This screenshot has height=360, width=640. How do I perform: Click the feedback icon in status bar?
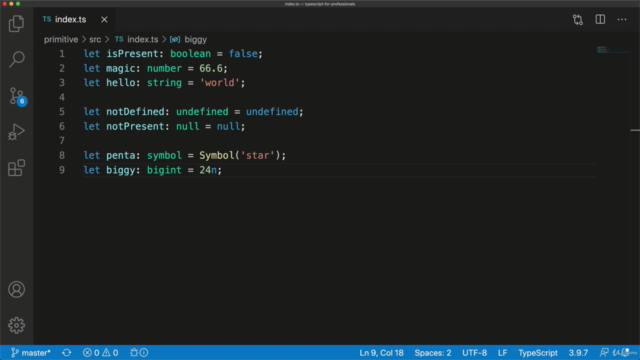(x=604, y=353)
